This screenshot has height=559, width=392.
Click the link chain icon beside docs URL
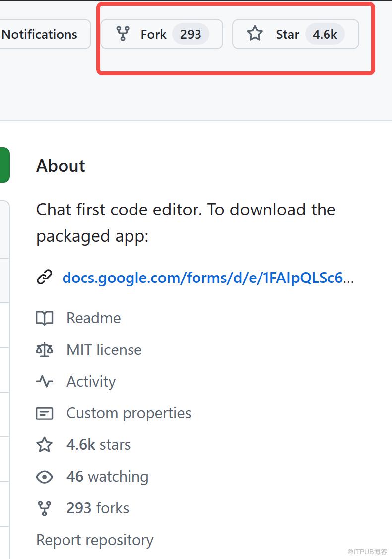[45, 278]
